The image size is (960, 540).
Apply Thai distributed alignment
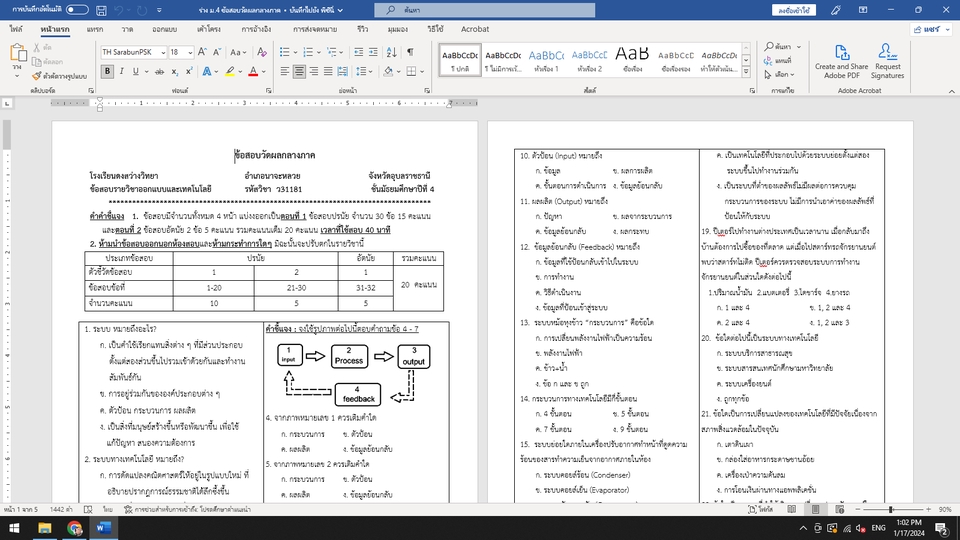(x=342, y=72)
